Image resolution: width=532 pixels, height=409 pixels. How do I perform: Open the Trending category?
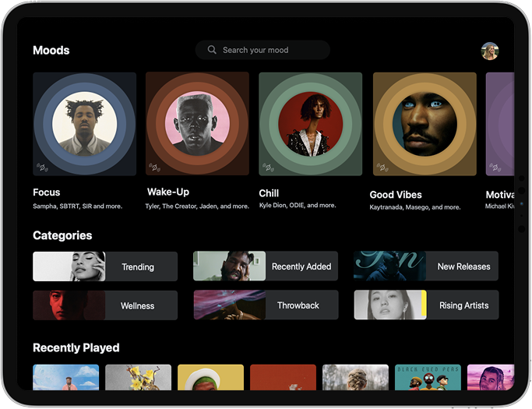pos(105,266)
